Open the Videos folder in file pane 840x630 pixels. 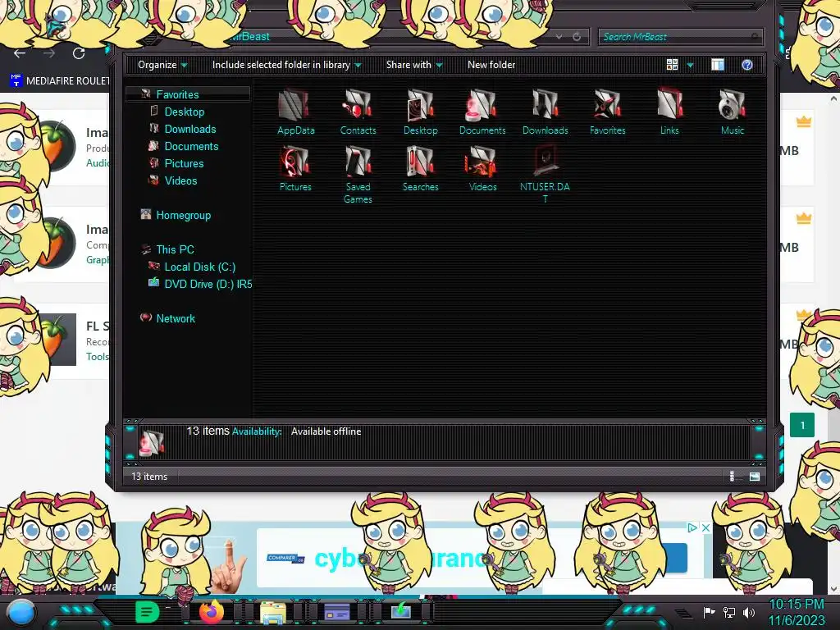482,169
